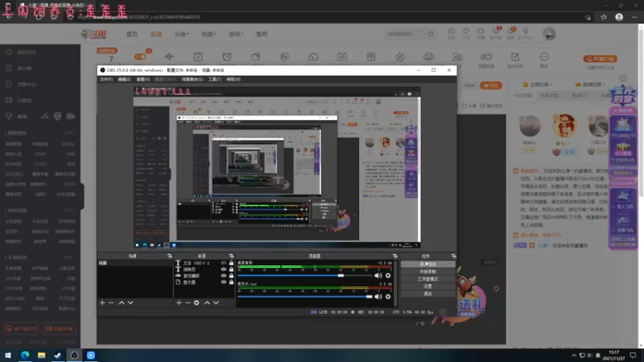
Task: Pop out the OBS 场景 dock panel
Action: pos(170,256)
